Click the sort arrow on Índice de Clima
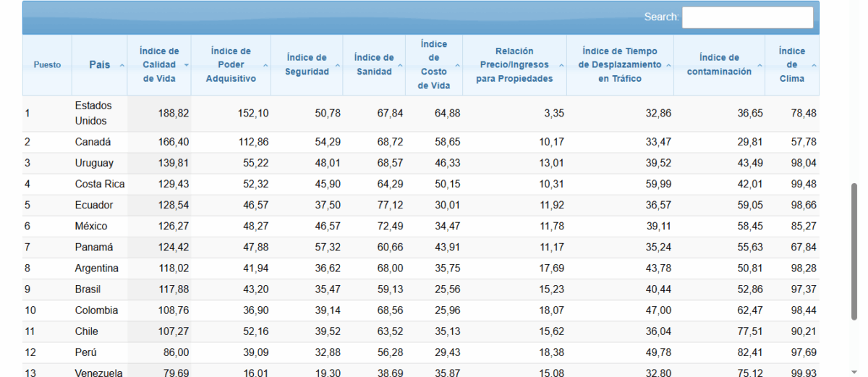This screenshot has height=377, width=868. tap(814, 65)
